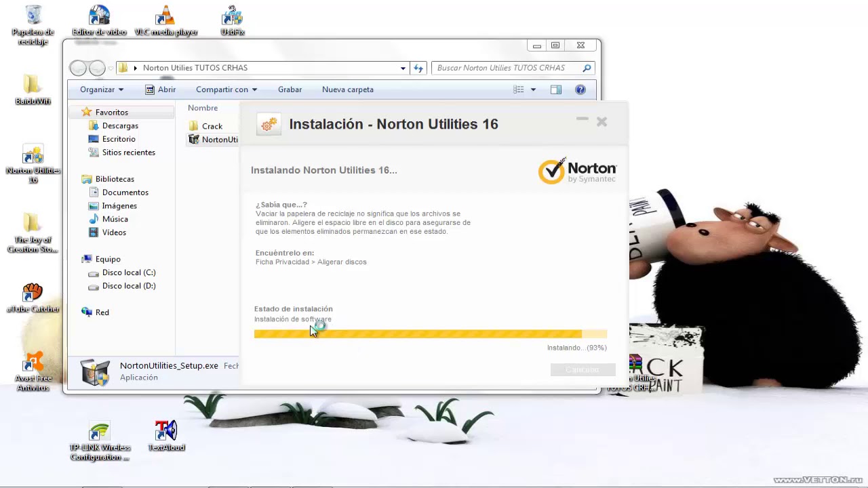Open the Compartir con dropdown

tap(225, 89)
